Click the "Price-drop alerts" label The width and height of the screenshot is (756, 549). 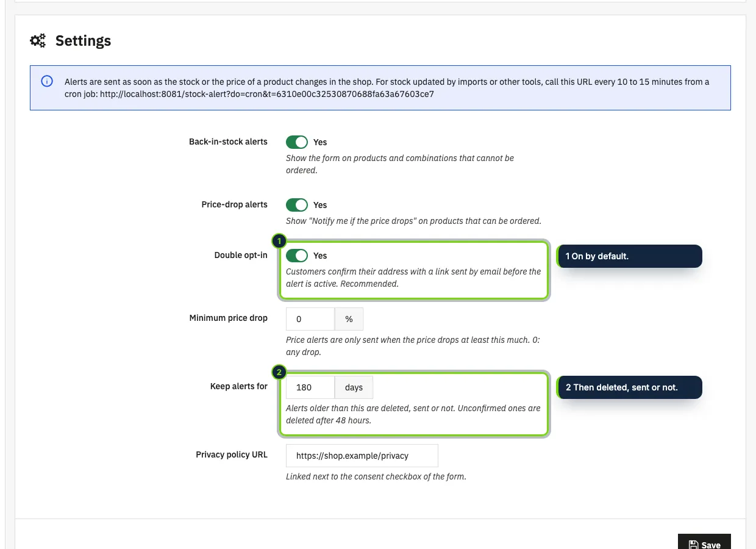click(235, 204)
